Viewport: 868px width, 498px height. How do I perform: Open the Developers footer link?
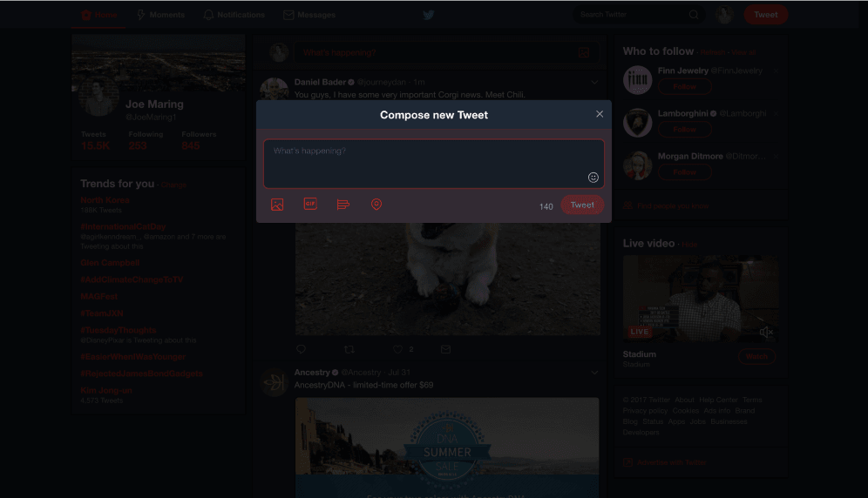coord(641,433)
